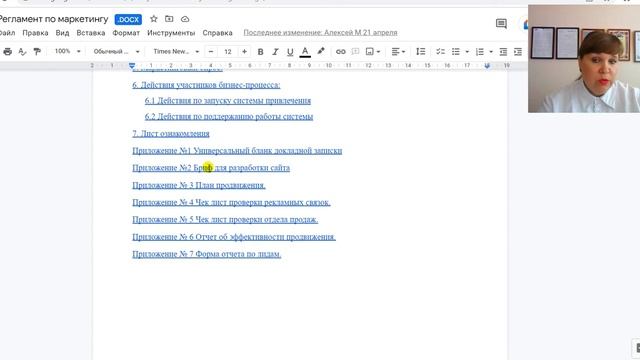
Task: Follow link 7. Лист ознакомления
Action: (x=171, y=133)
